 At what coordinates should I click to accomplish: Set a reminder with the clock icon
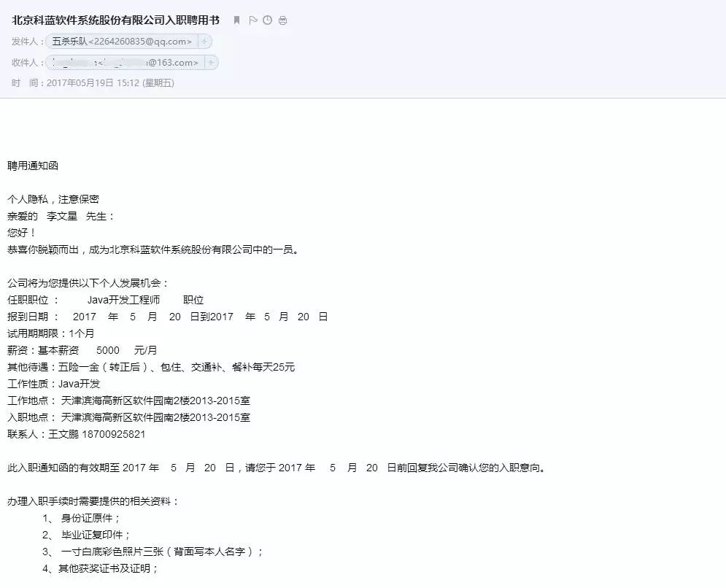coord(267,20)
